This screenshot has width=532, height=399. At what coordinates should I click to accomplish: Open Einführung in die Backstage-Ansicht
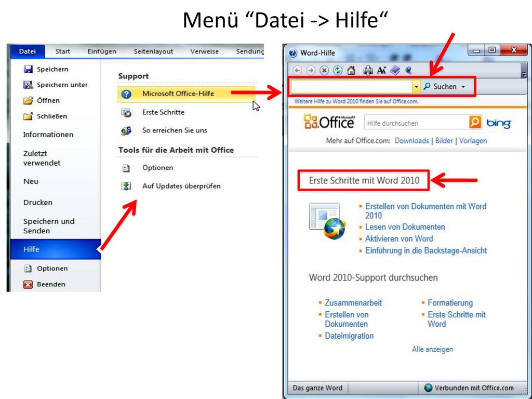426,251
